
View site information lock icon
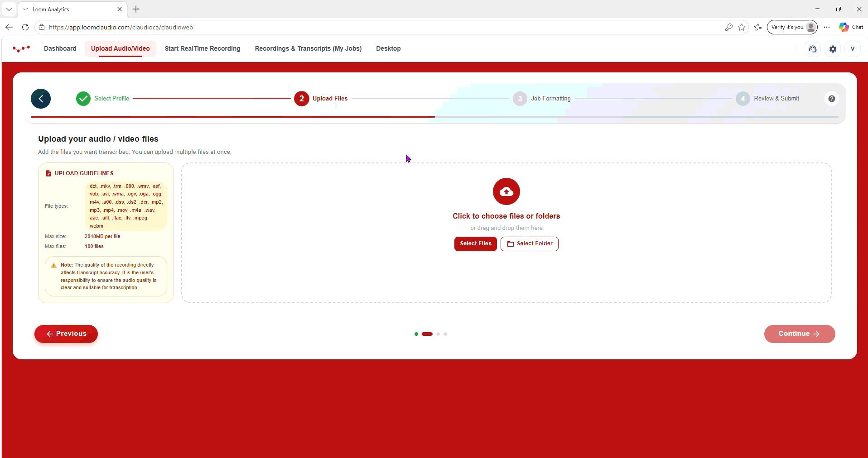[x=42, y=27]
